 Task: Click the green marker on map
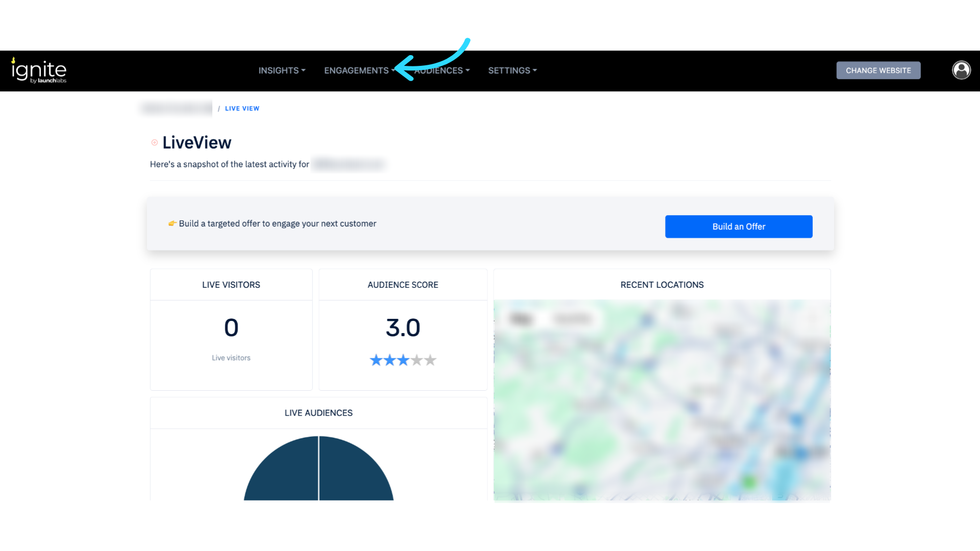pyautogui.click(x=749, y=481)
